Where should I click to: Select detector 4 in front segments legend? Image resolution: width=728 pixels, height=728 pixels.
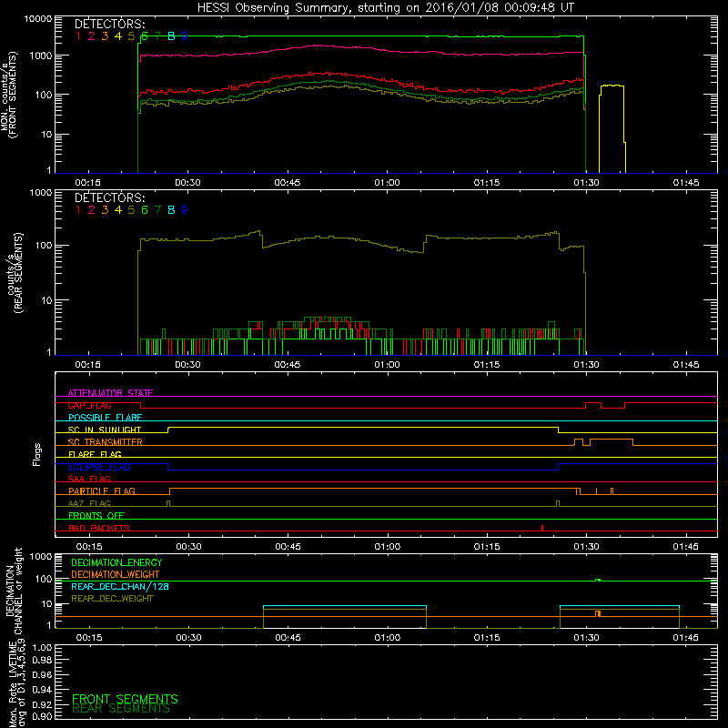click(118, 36)
